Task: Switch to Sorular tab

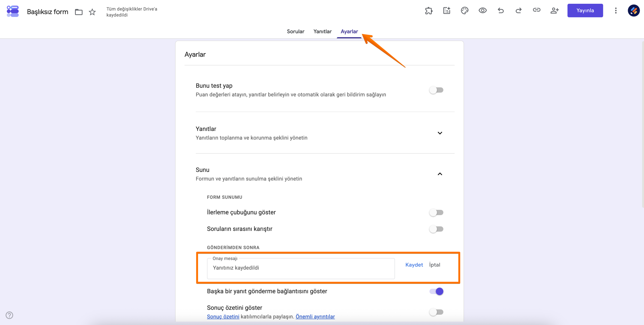Action: (296, 31)
